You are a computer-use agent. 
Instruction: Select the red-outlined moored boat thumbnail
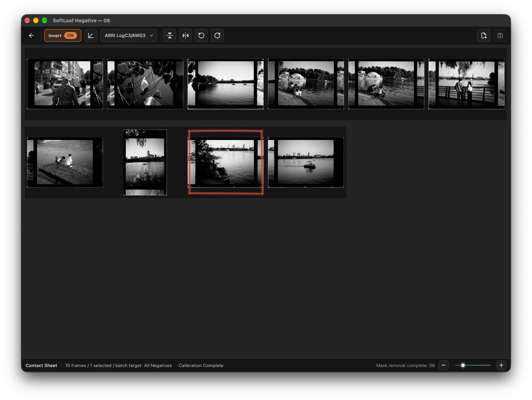pyautogui.click(x=225, y=162)
